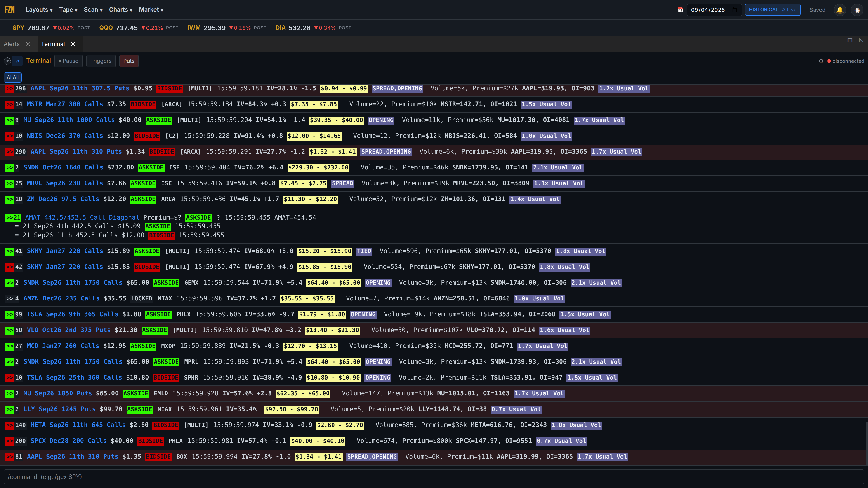Open the user profile icon
The height and width of the screenshot is (488, 868).
coord(857,10)
